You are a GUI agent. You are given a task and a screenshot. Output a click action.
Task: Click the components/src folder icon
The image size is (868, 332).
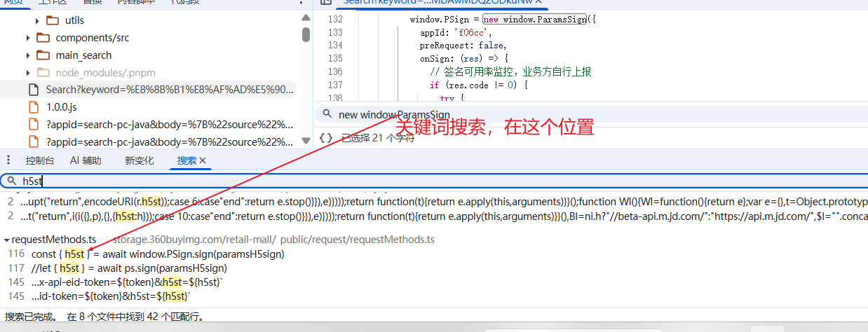point(43,38)
